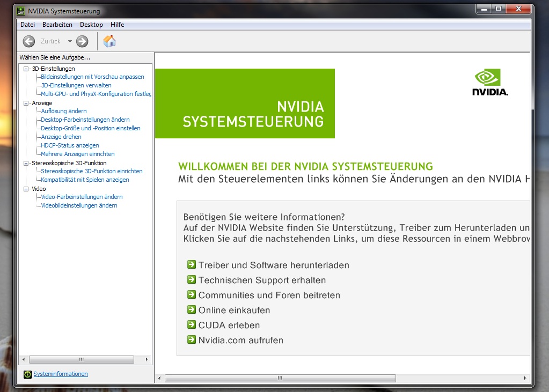Click arrow icon beside Nvidia.com aufrufen
Screen dimensions: 549x392
click(192, 339)
